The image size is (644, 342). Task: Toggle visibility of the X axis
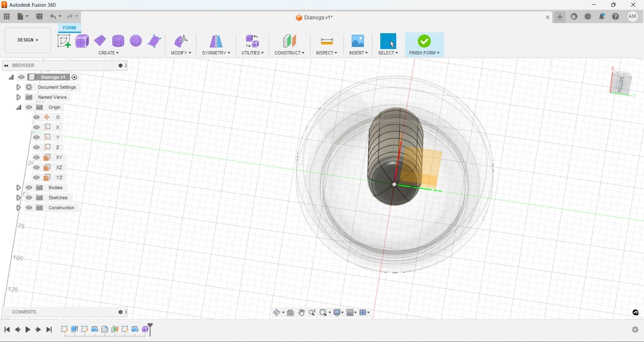point(37,127)
